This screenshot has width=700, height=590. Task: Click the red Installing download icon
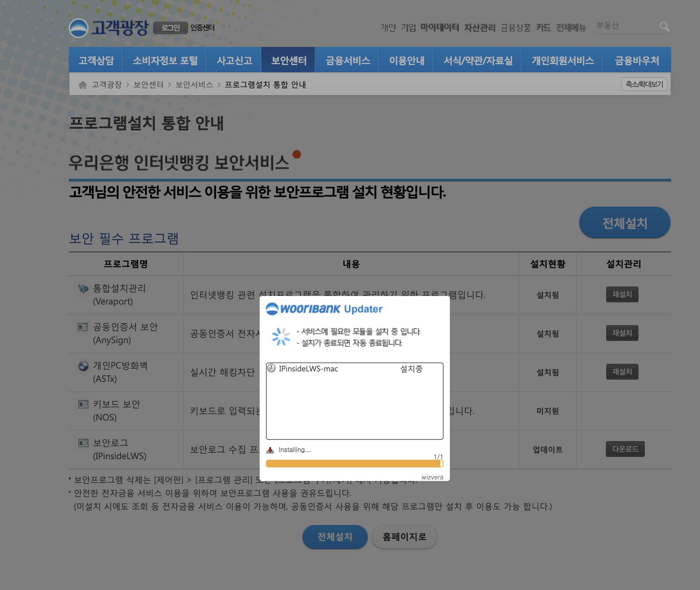coord(270,450)
